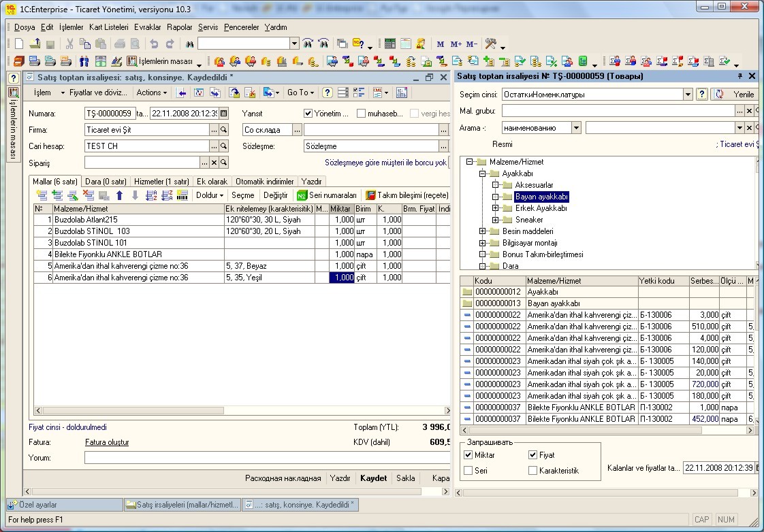Open the Rapolar menu
This screenshot has height=532, width=764.
pos(179,27)
